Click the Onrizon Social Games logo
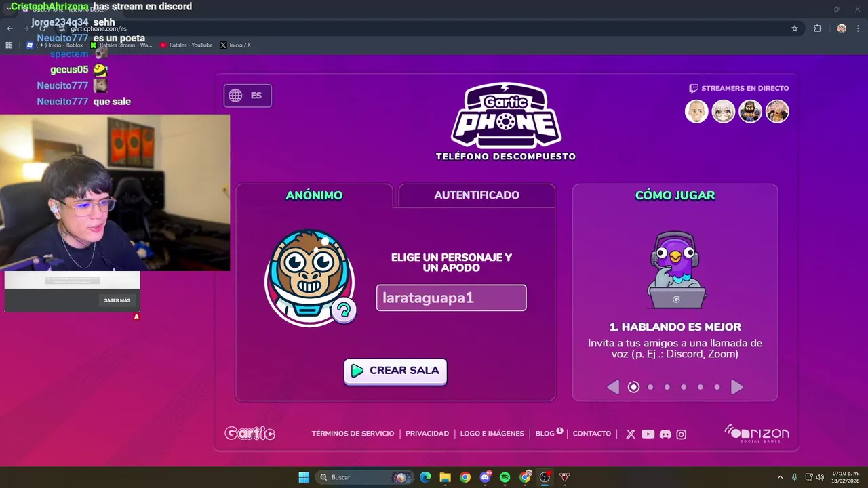Viewport: 868px width, 488px height. click(757, 434)
